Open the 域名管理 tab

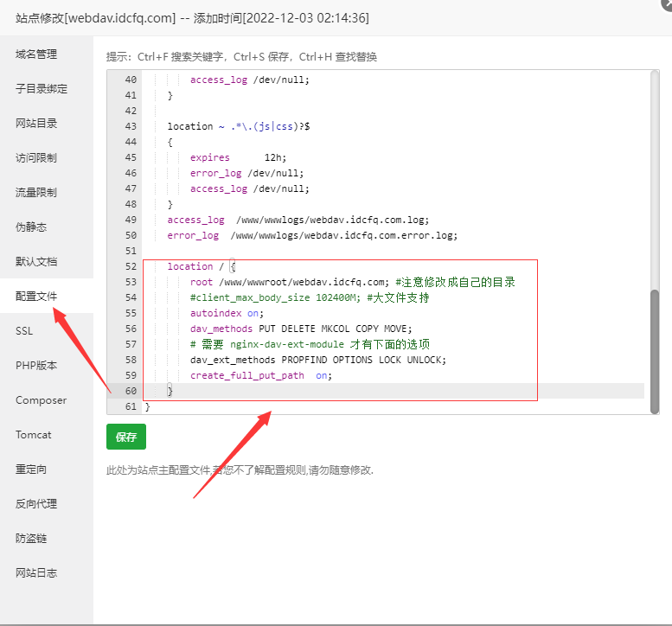[x=36, y=54]
